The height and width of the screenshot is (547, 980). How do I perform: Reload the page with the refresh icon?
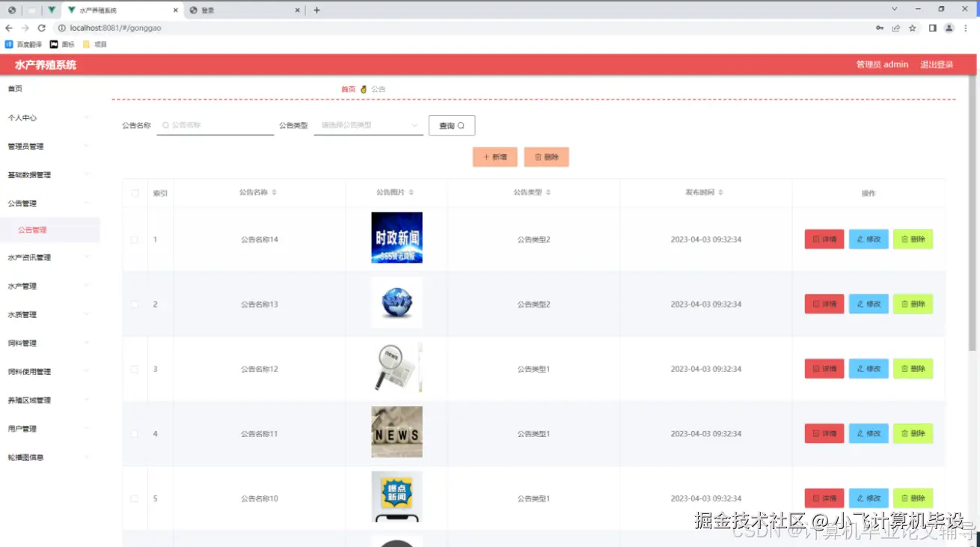click(x=42, y=28)
